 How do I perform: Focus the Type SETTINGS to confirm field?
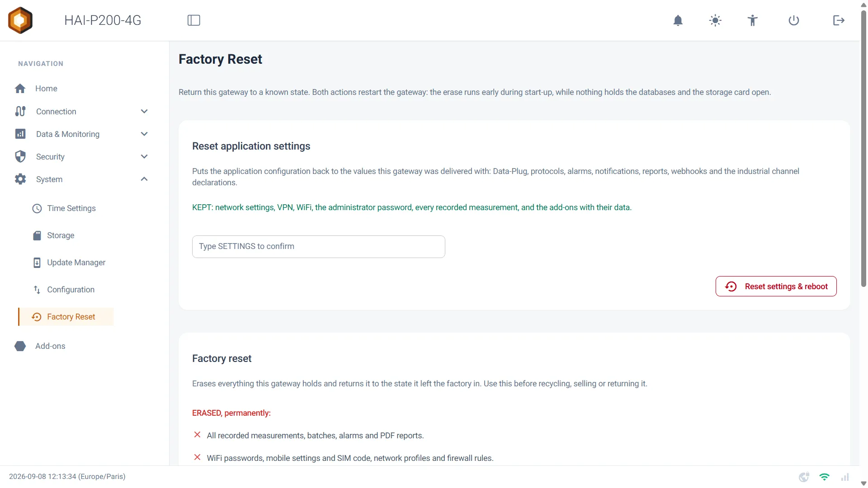[318, 246]
